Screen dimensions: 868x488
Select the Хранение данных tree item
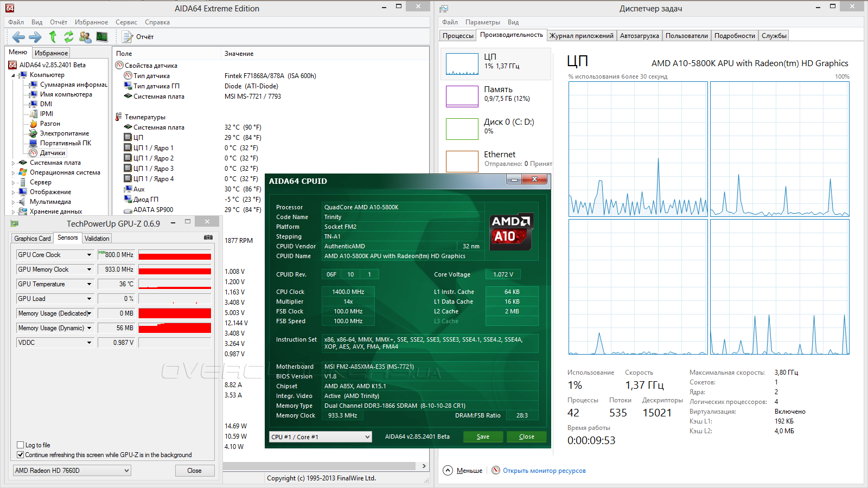click(56, 211)
